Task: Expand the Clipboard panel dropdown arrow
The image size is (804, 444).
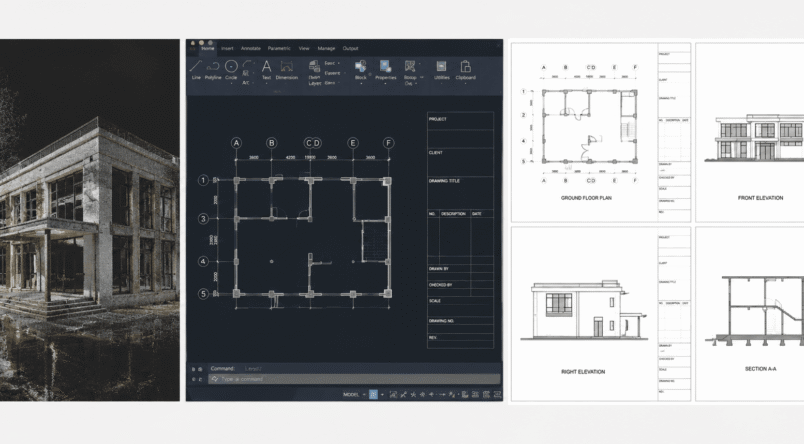Action: pyautogui.click(x=466, y=84)
